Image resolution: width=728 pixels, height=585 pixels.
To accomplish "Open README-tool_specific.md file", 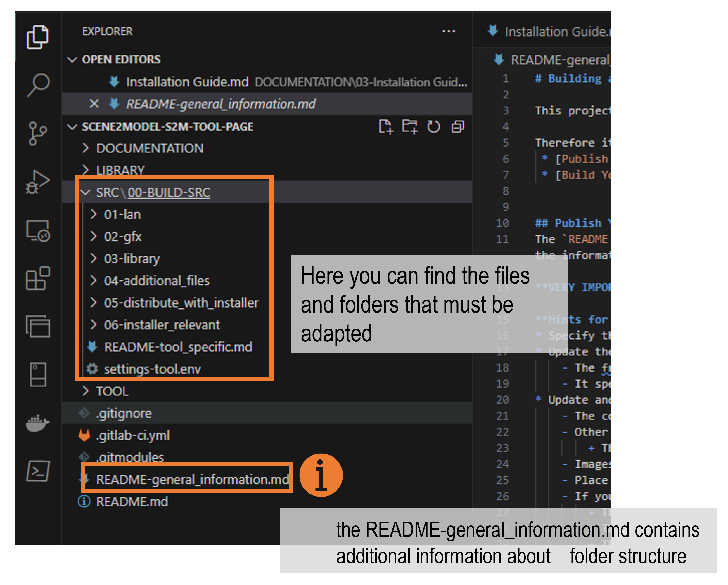I will click(x=178, y=347).
